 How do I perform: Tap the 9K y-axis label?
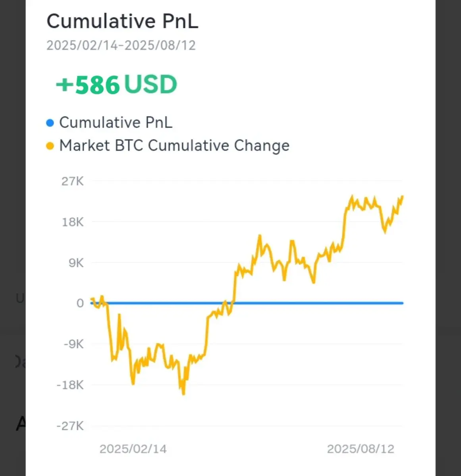(76, 263)
